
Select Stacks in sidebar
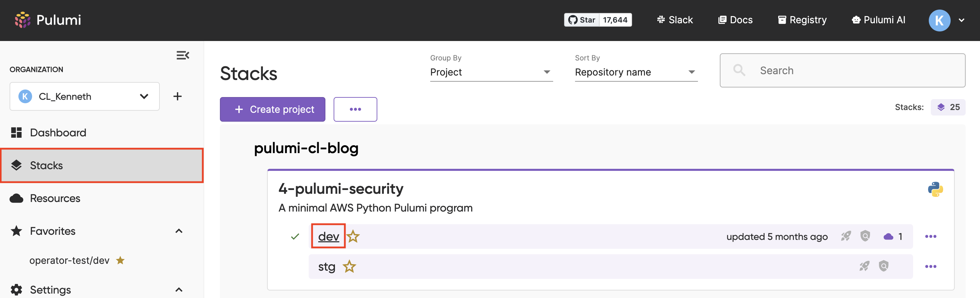(x=101, y=165)
